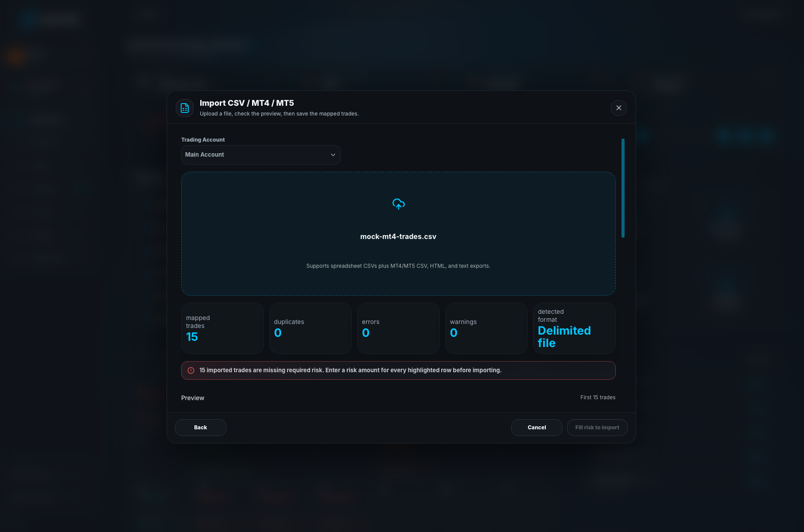The height and width of the screenshot is (532, 804).
Task: Click the import file document icon
Action: pos(185,108)
